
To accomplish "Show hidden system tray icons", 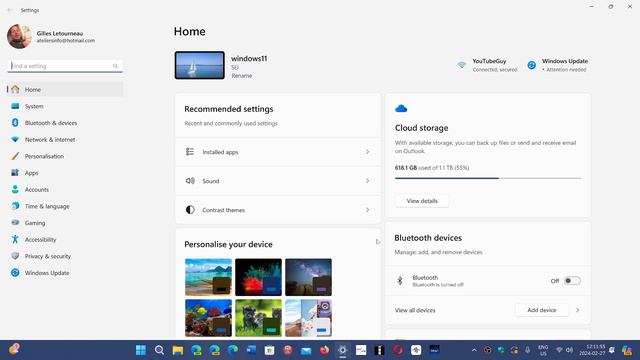I will [474, 350].
